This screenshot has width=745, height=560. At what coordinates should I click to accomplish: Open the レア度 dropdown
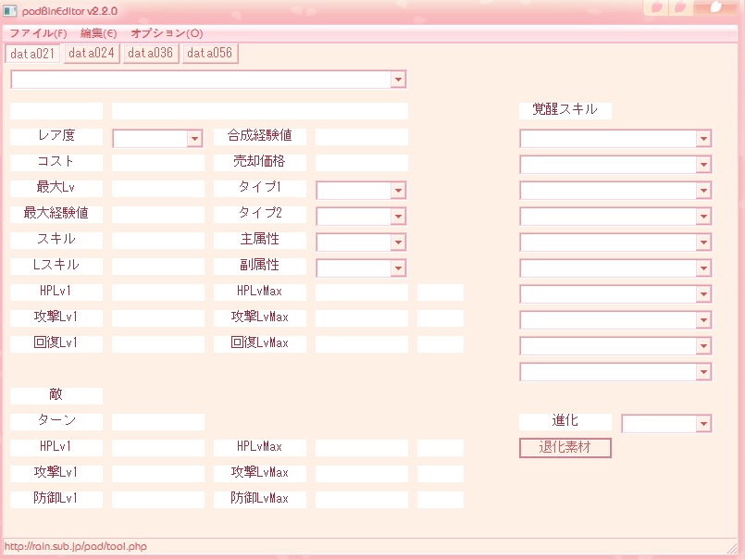coord(157,138)
